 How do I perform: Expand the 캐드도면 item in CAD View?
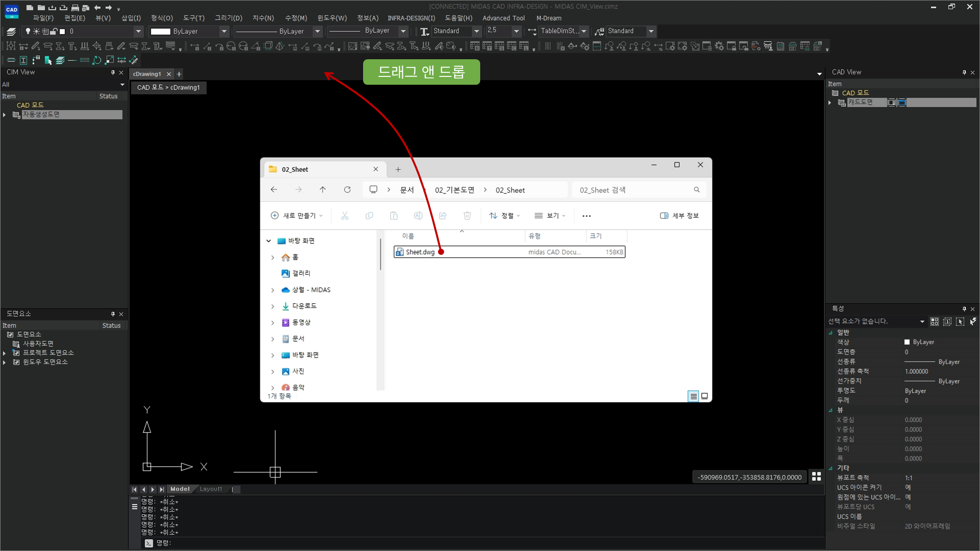[830, 102]
